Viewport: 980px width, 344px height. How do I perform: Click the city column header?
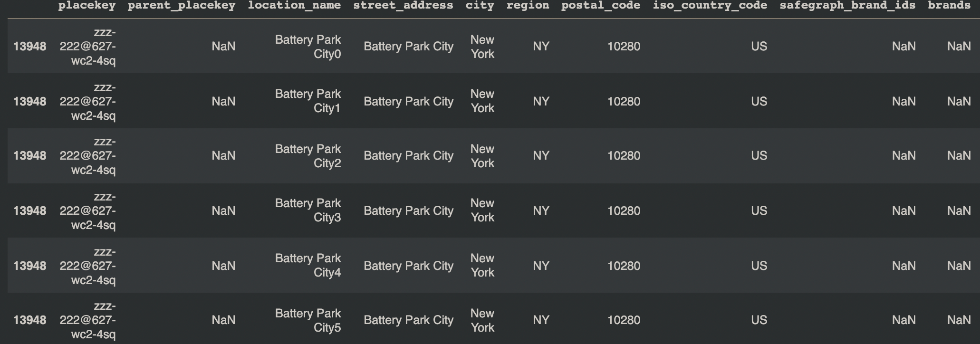tap(480, 6)
